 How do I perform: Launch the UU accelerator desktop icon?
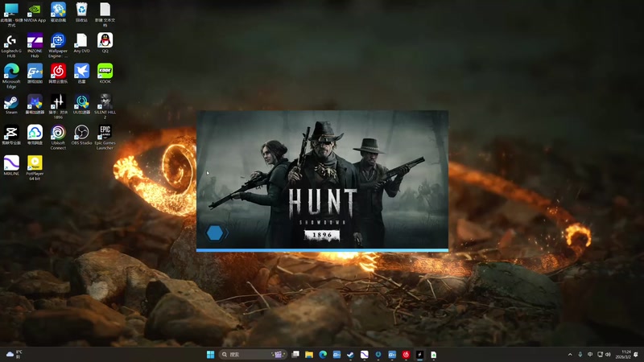(x=82, y=105)
